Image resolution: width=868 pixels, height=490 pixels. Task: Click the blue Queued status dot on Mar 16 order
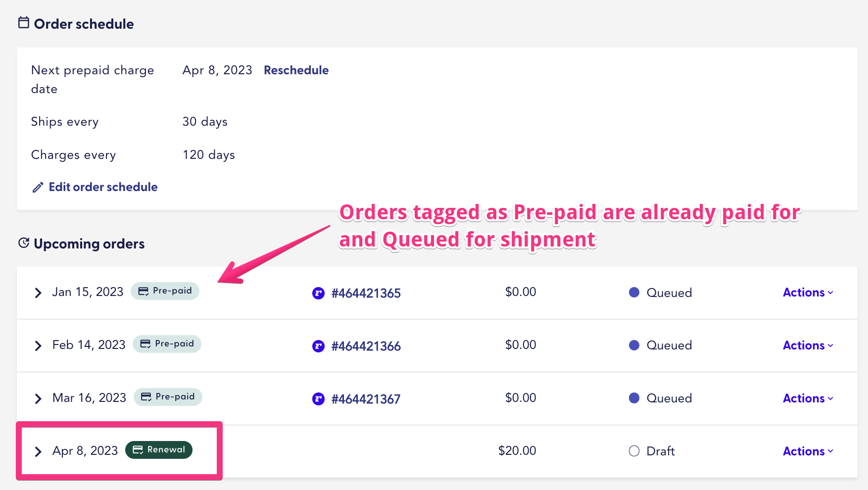634,398
